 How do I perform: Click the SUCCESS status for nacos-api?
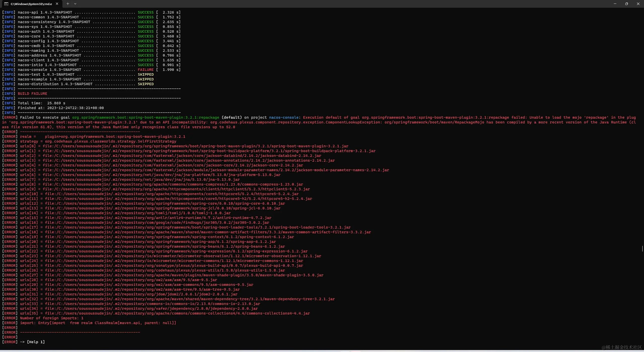coord(145,12)
